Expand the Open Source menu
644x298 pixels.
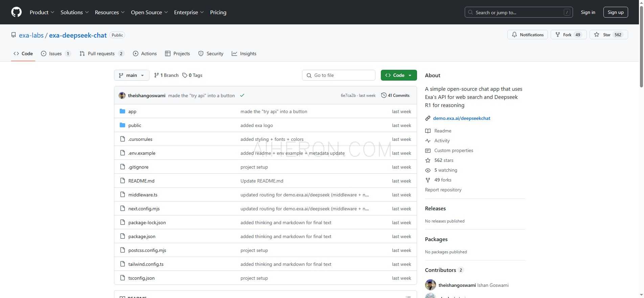click(x=149, y=12)
